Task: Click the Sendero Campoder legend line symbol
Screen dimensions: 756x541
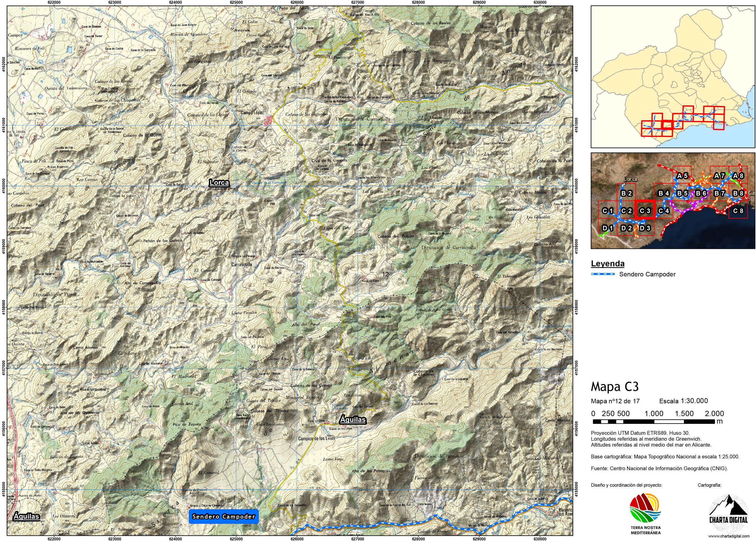Action: click(603, 274)
